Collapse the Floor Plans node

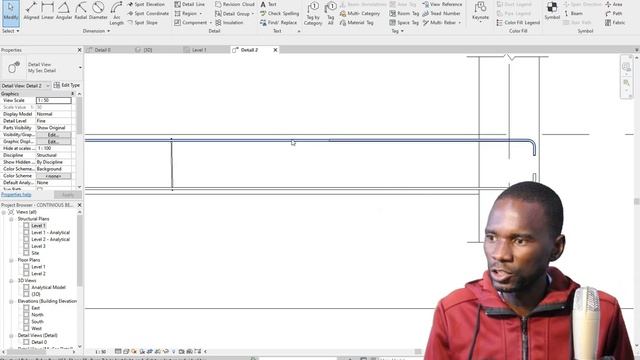[x=11, y=260]
